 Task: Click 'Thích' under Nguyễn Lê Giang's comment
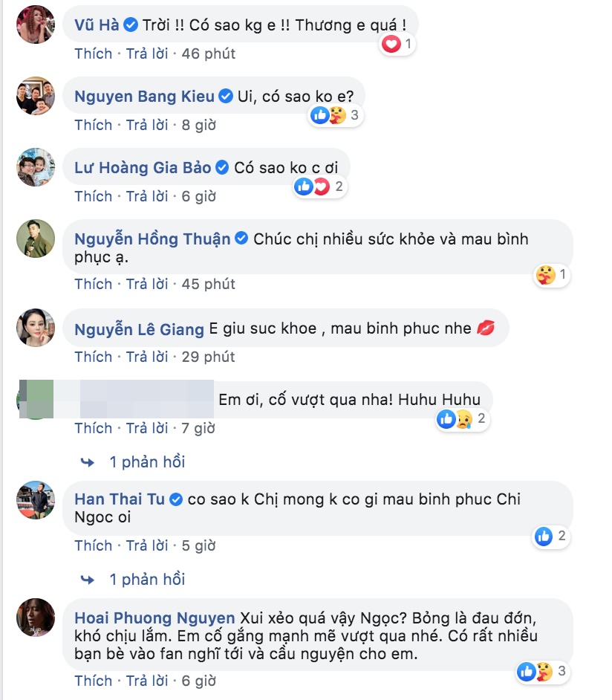pyautogui.click(x=93, y=356)
